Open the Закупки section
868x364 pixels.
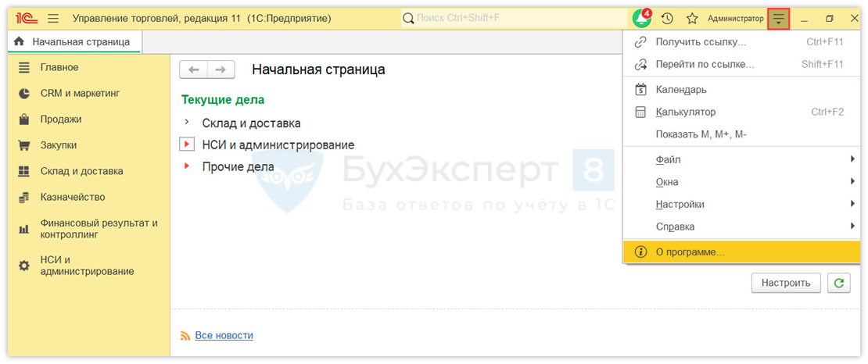59,145
